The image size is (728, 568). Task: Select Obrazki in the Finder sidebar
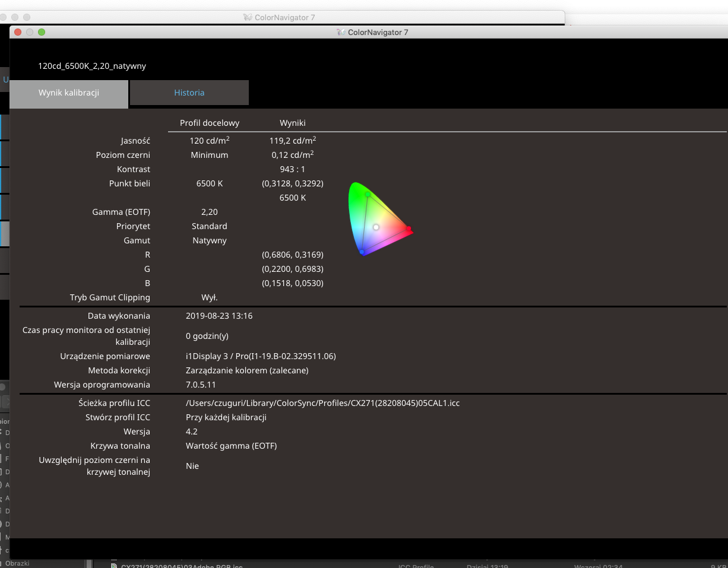pos(17,563)
